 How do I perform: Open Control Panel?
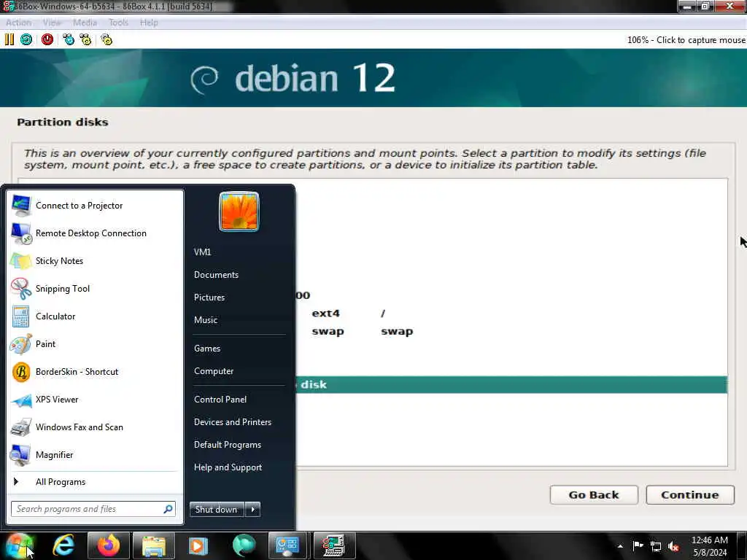(x=239, y=400)
